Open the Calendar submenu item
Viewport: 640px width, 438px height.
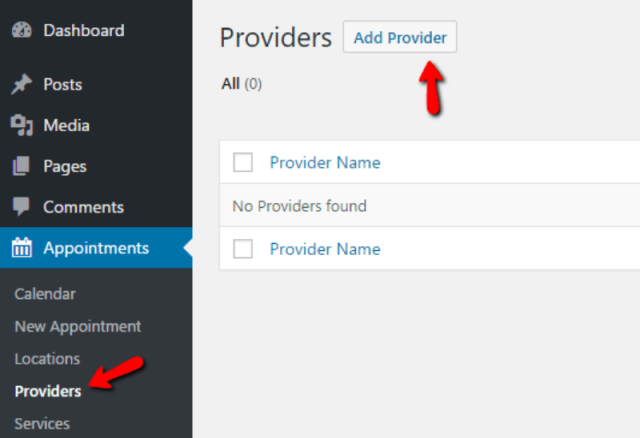(x=45, y=294)
